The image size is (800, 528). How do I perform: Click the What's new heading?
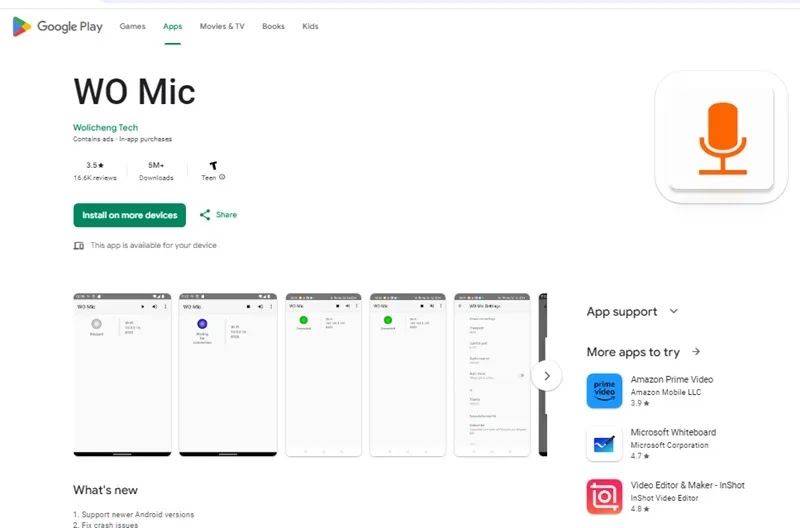tap(106, 490)
